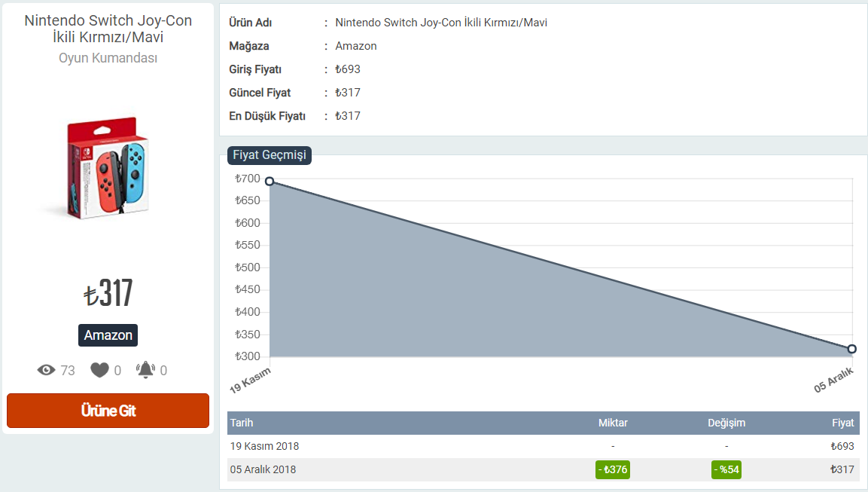The width and height of the screenshot is (868, 492).
Task: Click the Değişim column header
Action: click(726, 423)
